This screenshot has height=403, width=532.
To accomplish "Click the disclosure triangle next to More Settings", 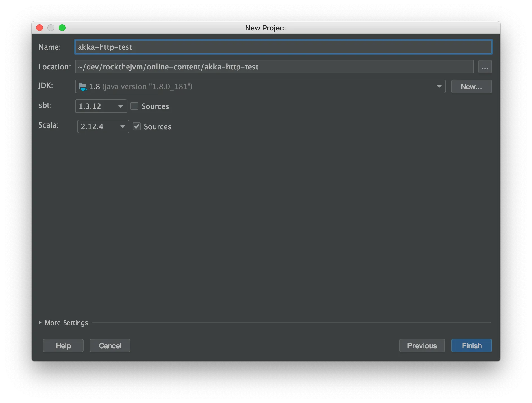I will coord(40,323).
